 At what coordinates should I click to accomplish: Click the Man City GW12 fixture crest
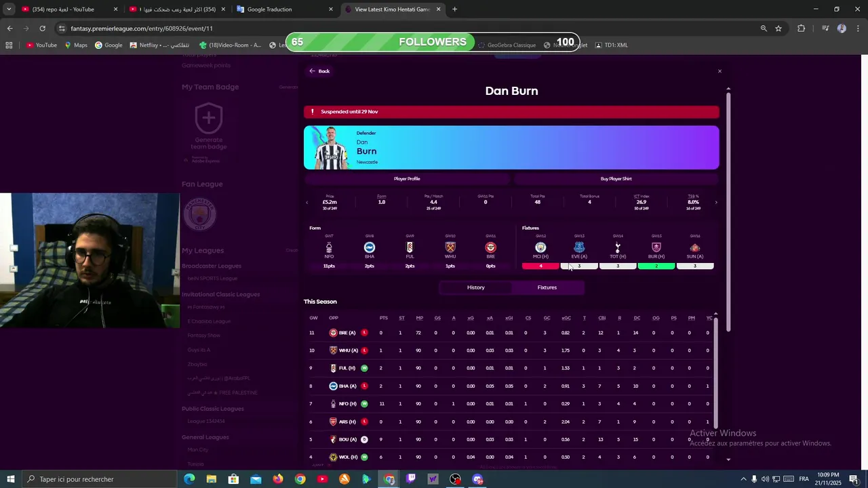click(x=540, y=247)
